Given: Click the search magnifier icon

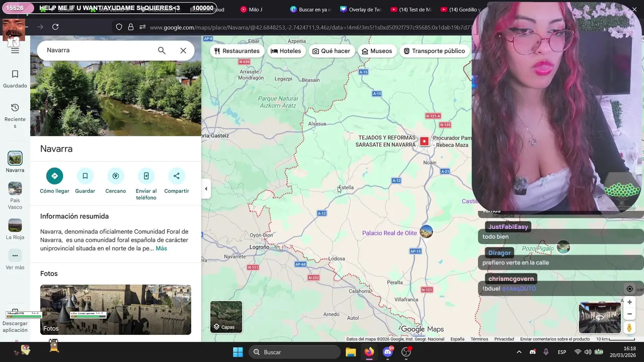Looking at the screenshot, I should [162, 50].
